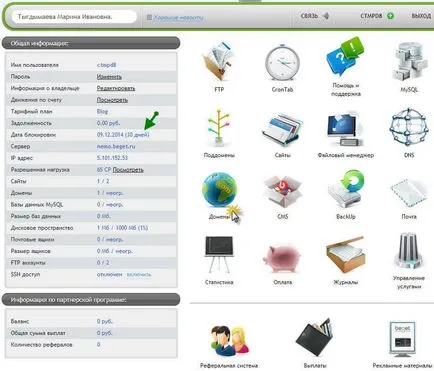
Task: Open the Хорошие новости link
Action: pos(178,17)
